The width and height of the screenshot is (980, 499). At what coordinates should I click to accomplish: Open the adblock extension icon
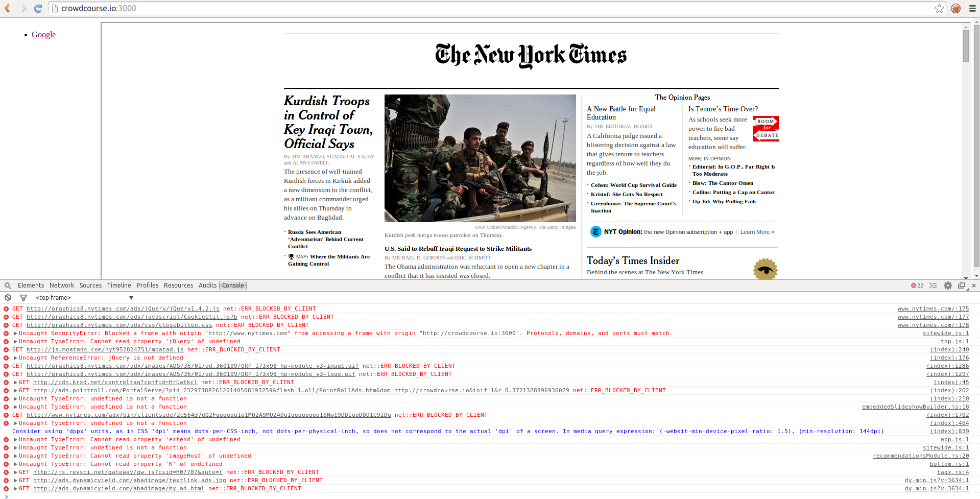point(956,8)
